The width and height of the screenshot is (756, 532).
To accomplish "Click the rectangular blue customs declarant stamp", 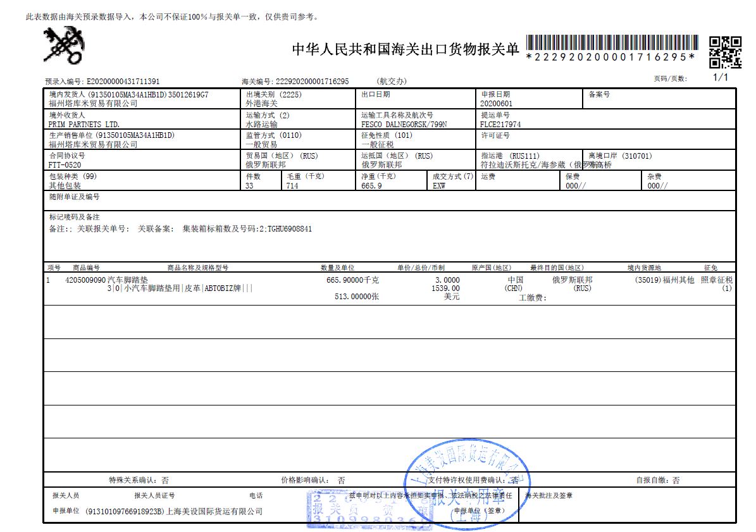I will click(x=366, y=510).
